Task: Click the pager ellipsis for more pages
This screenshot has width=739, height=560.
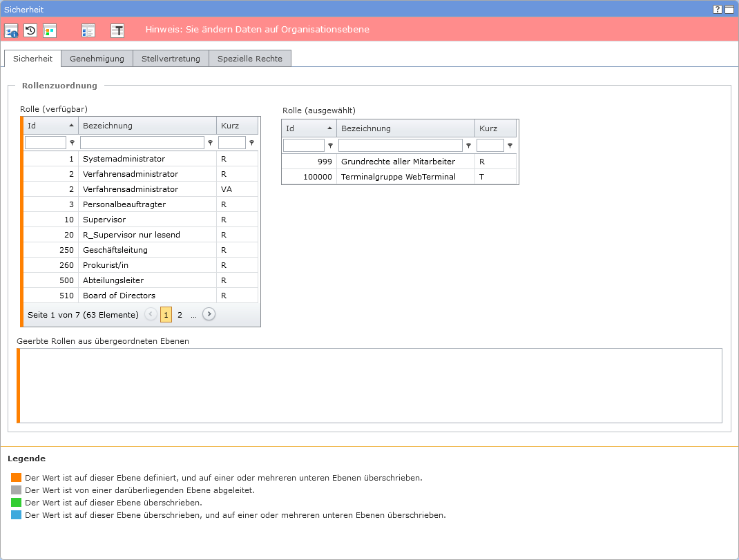Action: 193,315
